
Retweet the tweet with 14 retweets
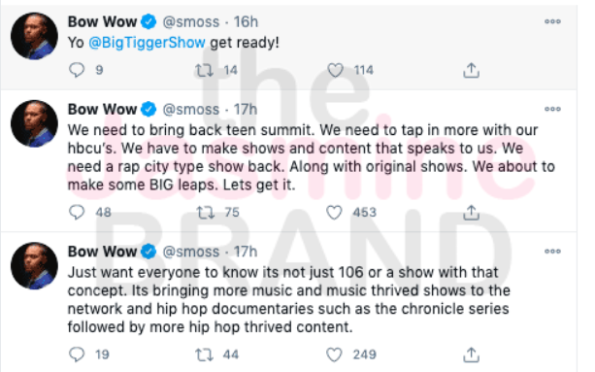[x=204, y=70]
